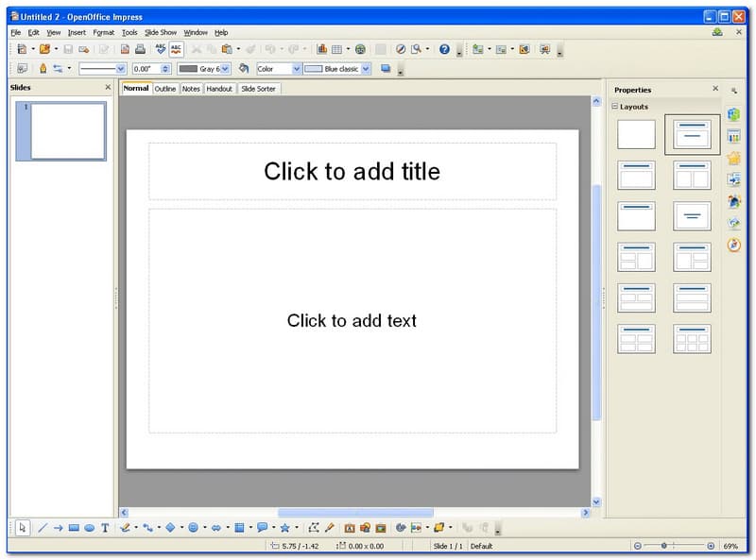
Task: Toggle the shadow button on line toolbar
Action: [x=386, y=69]
